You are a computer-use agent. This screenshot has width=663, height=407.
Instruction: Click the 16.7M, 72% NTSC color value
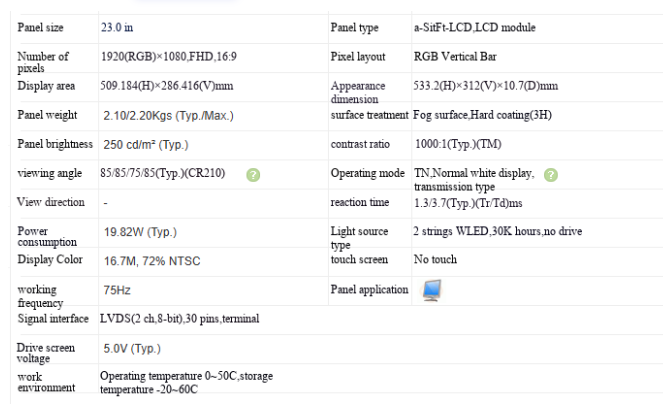[x=152, y=261]
